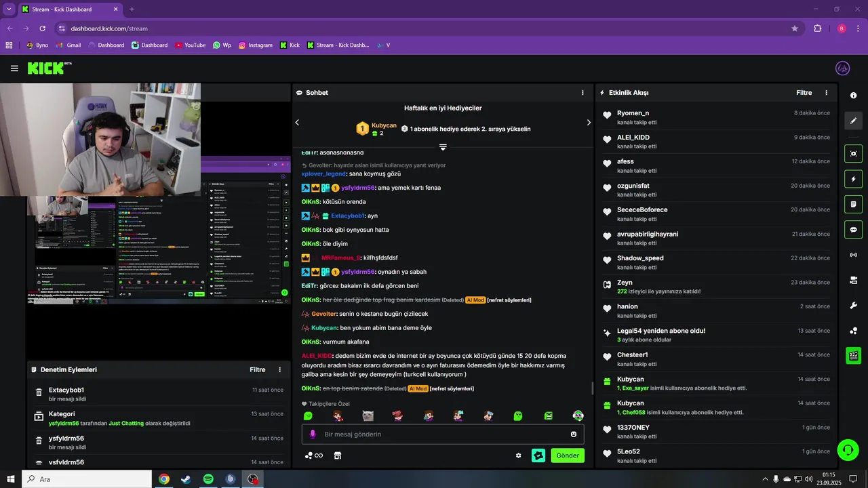The image size is (868, 488).
Task: Click the Kubycan top gifter name
Action: click(384, 125)
